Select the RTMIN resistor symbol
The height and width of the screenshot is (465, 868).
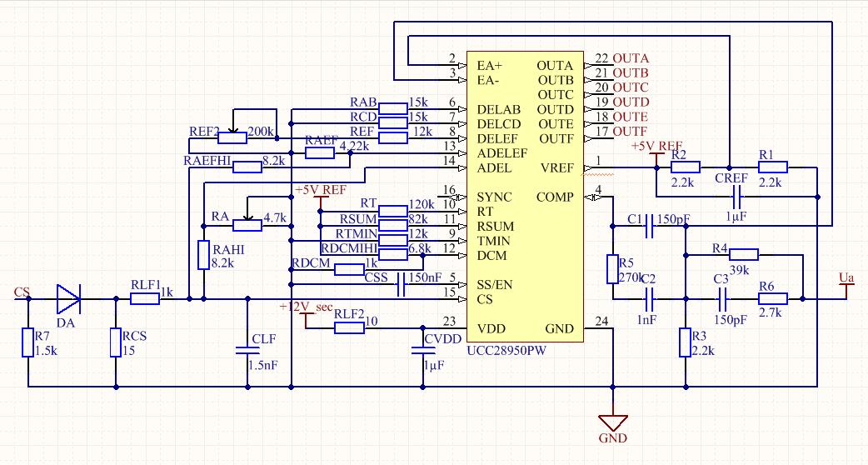coord(393,240)
